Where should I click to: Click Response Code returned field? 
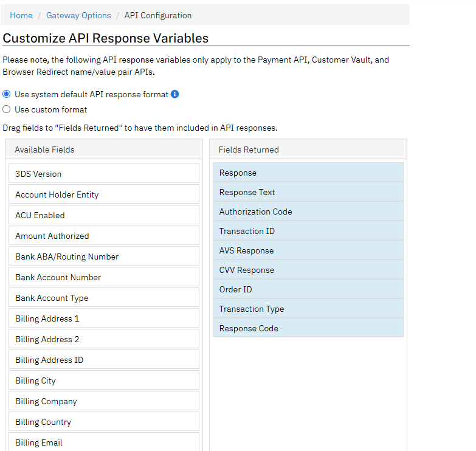(x=308, y=328)
